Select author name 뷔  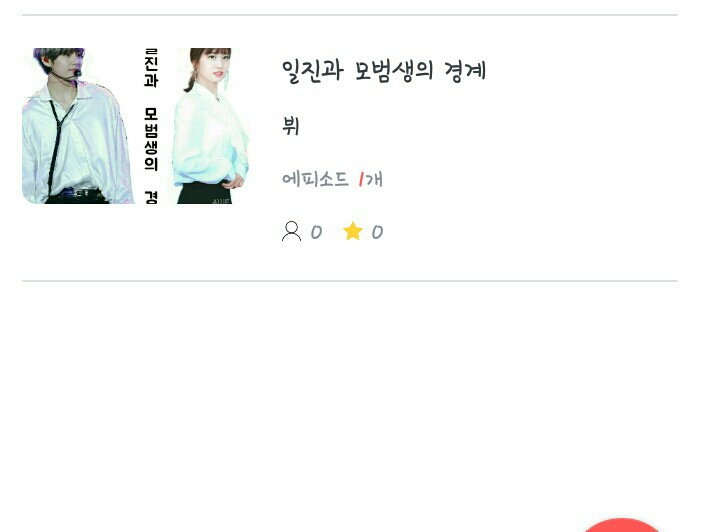[291, 125]
